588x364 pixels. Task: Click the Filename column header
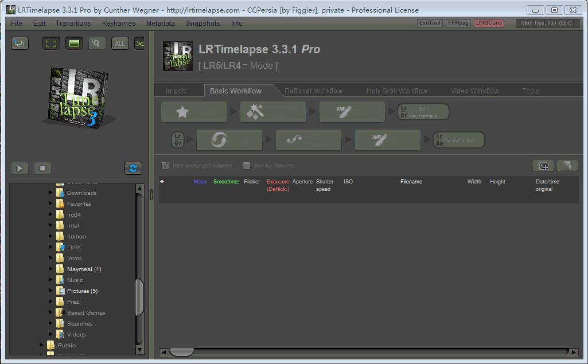click(411, 182)
